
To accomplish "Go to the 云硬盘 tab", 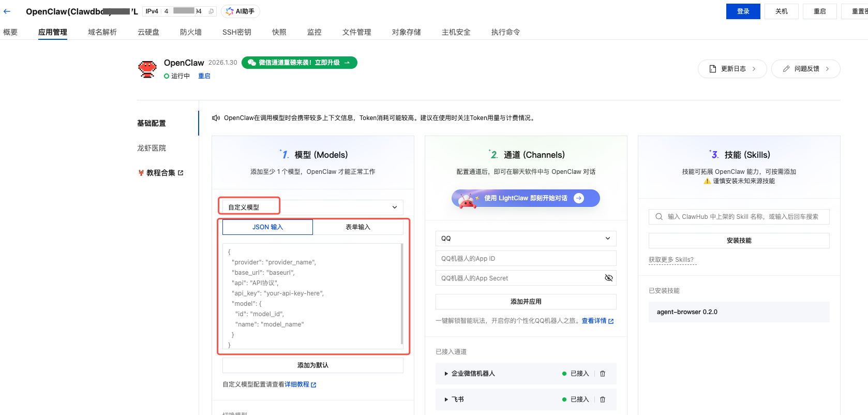I will point(148,32).
